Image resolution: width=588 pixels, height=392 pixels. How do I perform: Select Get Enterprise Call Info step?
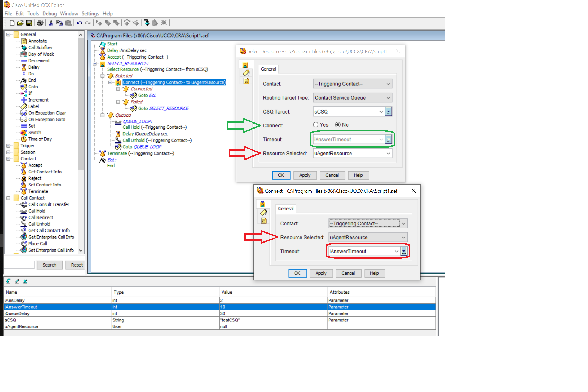[x=51, y=237]
